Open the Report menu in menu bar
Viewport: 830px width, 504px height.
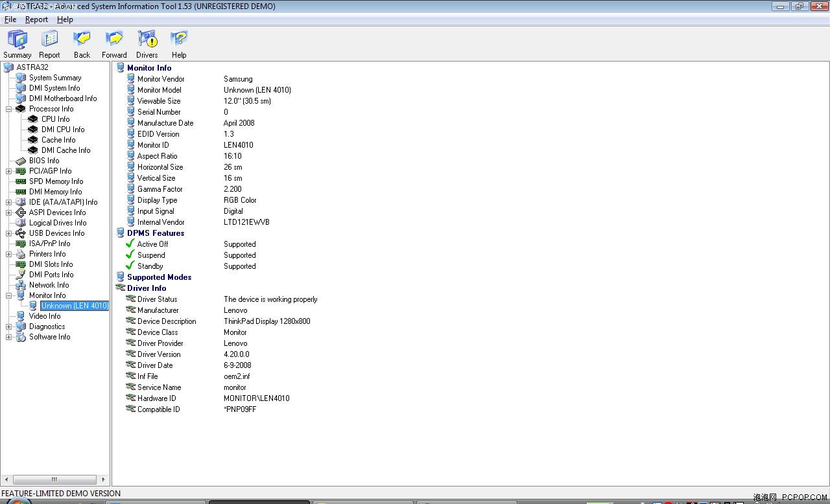(x=36, y=19)
